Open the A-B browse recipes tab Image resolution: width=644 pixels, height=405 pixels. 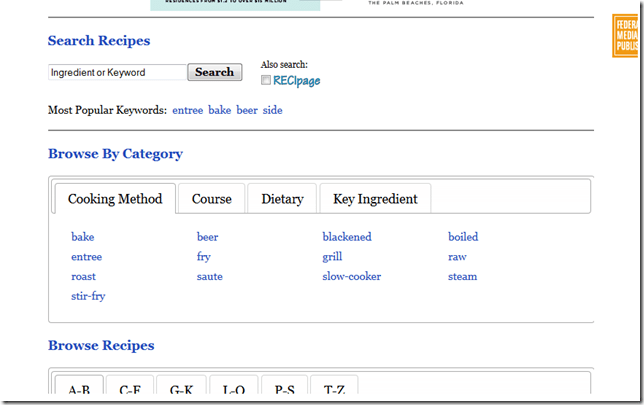[79, 389]
